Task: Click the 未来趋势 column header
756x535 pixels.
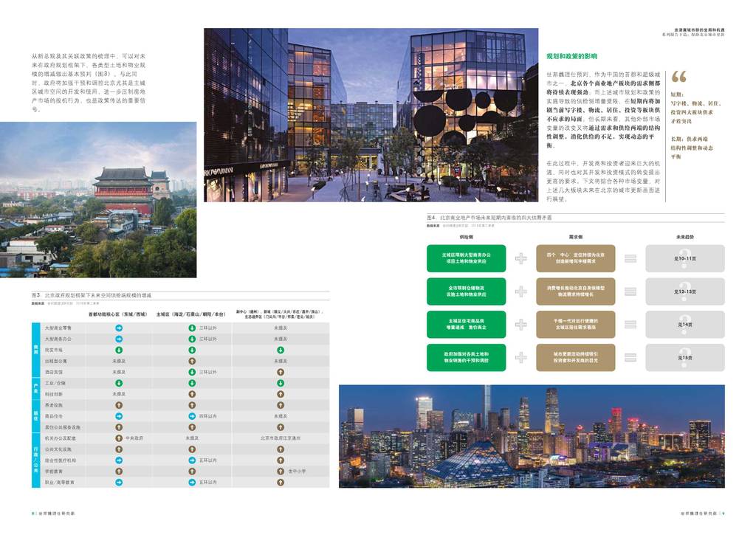Action: [684, 238]
